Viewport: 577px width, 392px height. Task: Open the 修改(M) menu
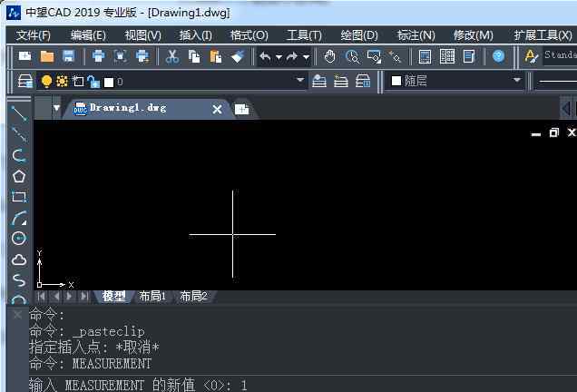pos(473,35)
